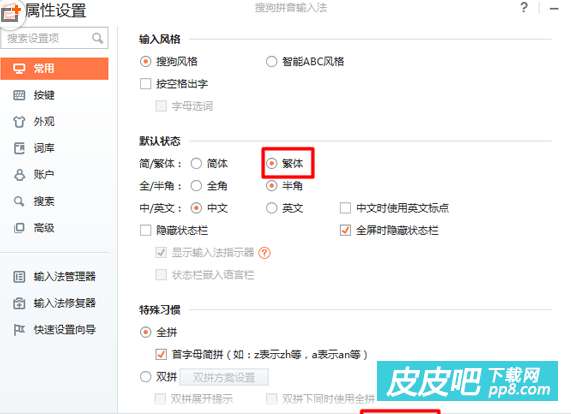Open the 常用 settings tab
571x414 pixels.
click(x=54, y=68)
